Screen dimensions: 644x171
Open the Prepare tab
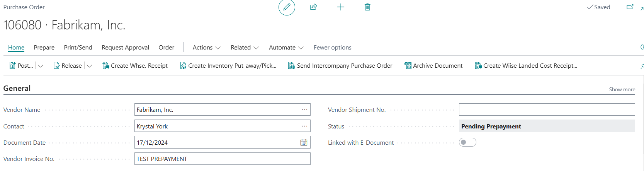coord(44,48)
